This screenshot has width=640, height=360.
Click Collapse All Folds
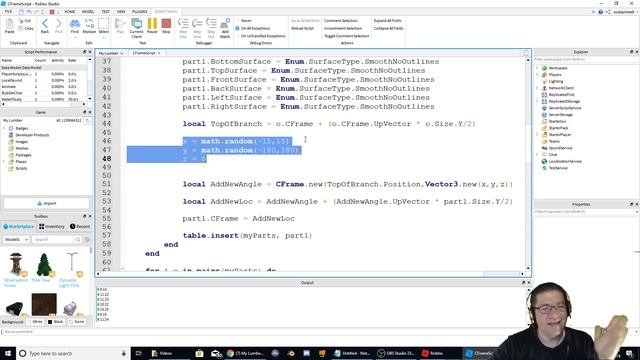coord(388,28)
